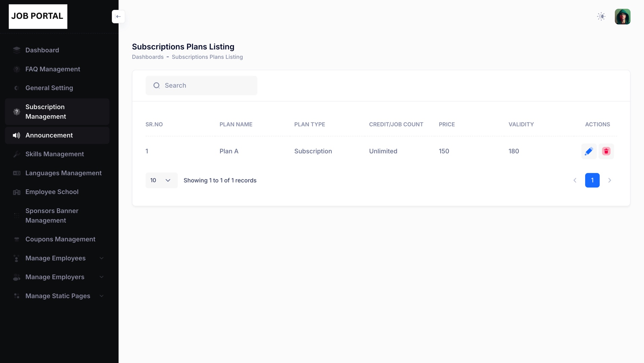Click the Announcement megaphone icon
The width and height of the screenshot is (644, 363).
(16, 135)
